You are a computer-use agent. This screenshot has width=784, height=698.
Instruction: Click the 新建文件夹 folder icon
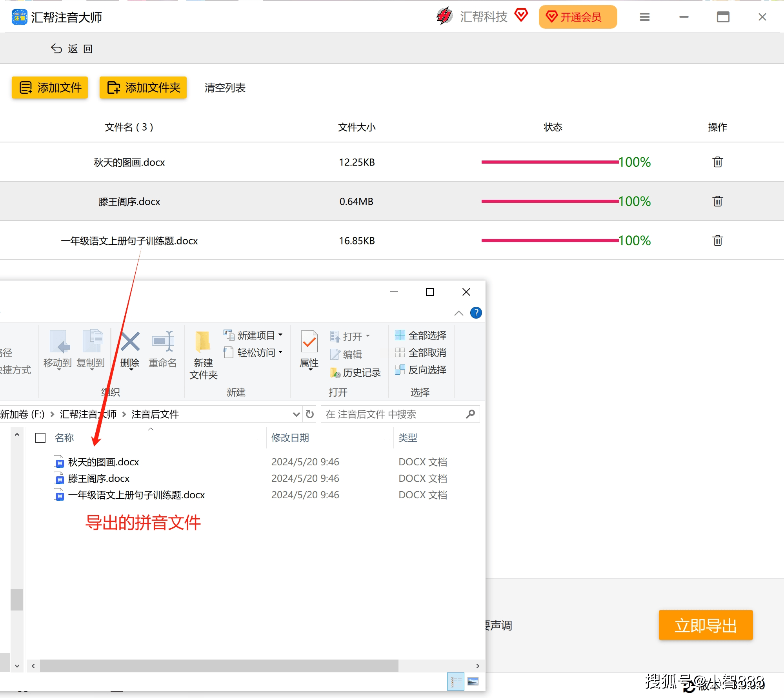(x=203, y=342)
